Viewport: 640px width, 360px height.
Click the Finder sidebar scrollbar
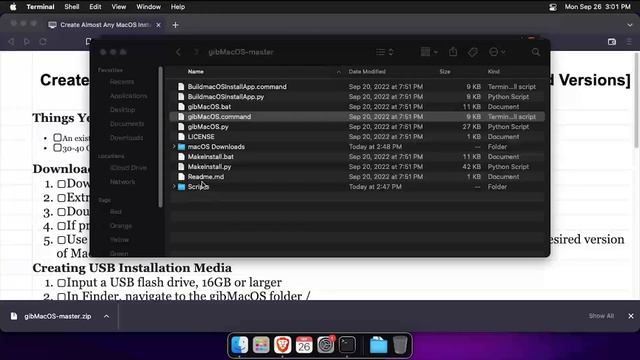pos(160,137)
